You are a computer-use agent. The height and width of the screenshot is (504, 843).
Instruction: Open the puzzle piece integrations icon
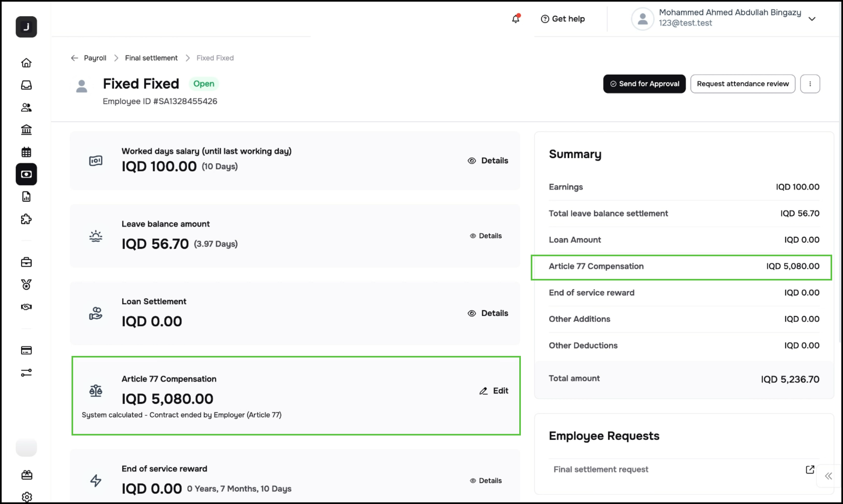click(x=26, y=219)
